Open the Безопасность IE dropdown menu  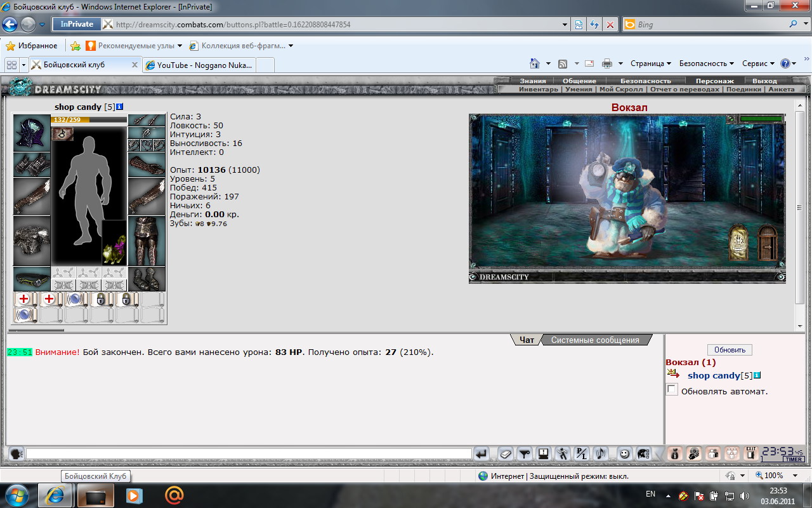tap(707, 63)
